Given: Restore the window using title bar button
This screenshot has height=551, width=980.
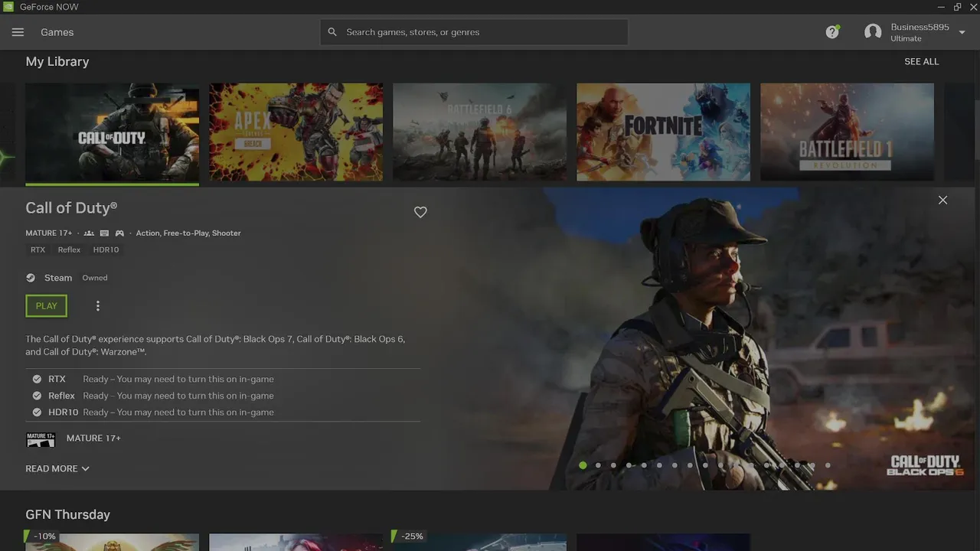Looking at the screenshot, I should [957, 7].
